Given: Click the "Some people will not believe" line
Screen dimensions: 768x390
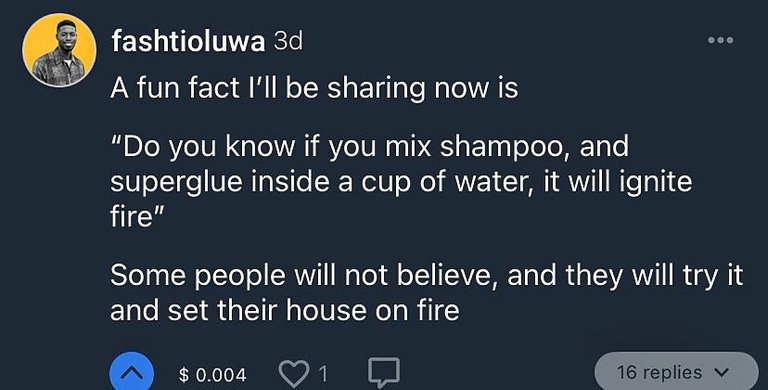Looking at the screenshot, I should [x=427, y=277].
